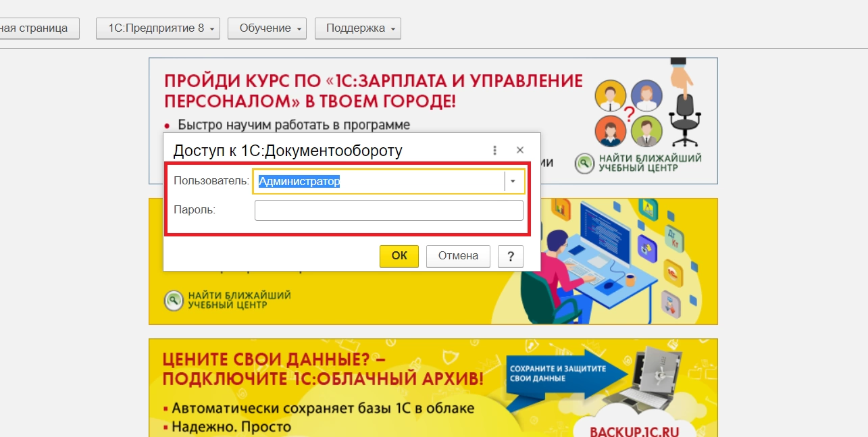This screenshot has width=868, height=437.
Task: Open the 1С:Облачный архив banner
Action: pos(433,388)
